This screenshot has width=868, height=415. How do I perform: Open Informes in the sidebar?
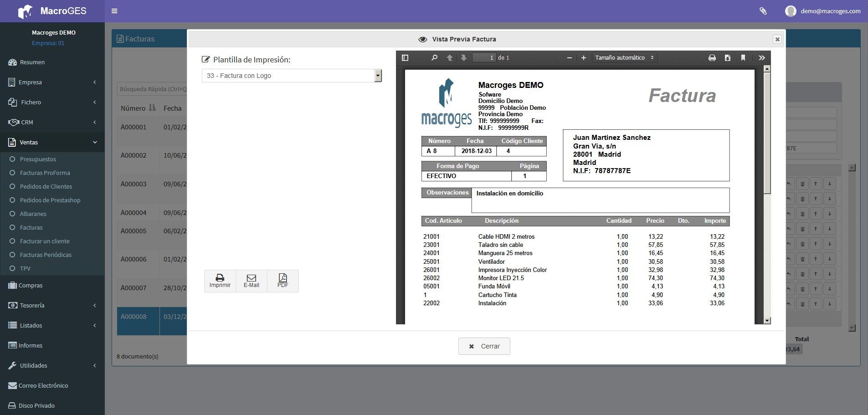point(52,345)
